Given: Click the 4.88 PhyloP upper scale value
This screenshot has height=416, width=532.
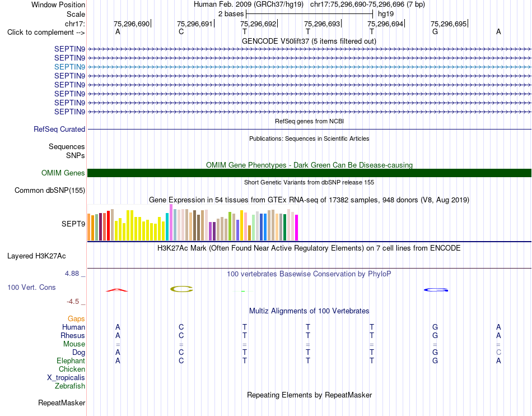Looking at the screenshot, I should click(x=72, y=274).
